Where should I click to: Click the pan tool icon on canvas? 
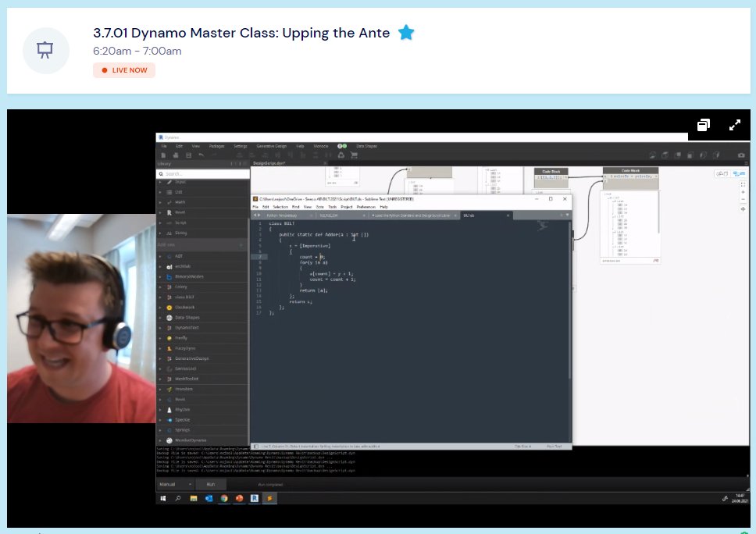[x=743, y=209]
